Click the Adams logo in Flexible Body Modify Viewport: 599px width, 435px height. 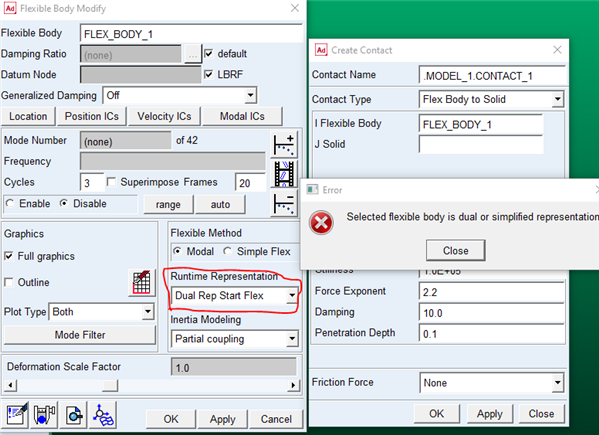[10, 8]
